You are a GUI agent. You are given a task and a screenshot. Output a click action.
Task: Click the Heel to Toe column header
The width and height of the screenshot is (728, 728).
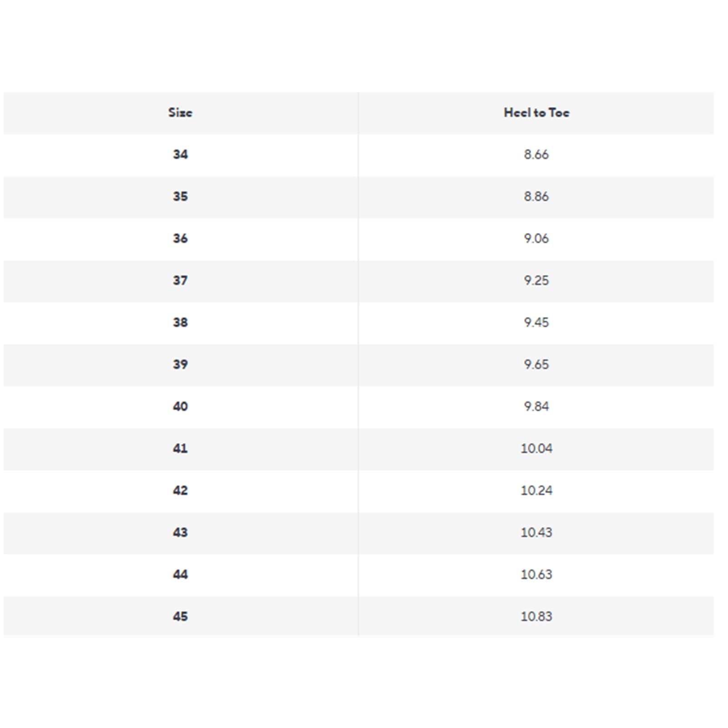coord(536,112)
